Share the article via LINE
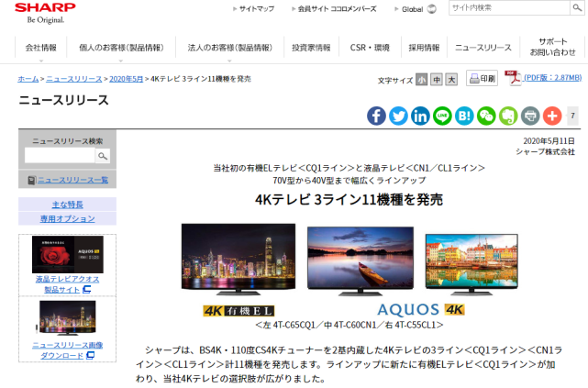Image resolution: width=588 pixels, height=388 pixels. pos(442,116)
